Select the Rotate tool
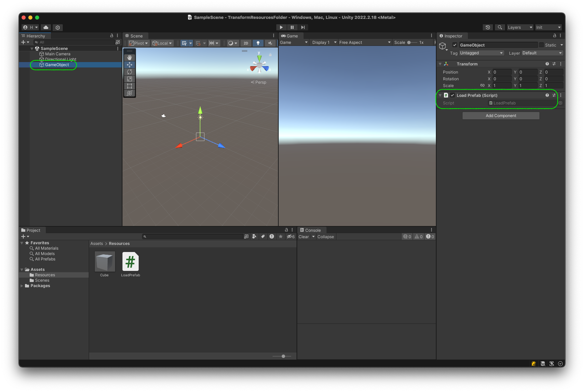The image size is (584, 392). tap(129, 72)
